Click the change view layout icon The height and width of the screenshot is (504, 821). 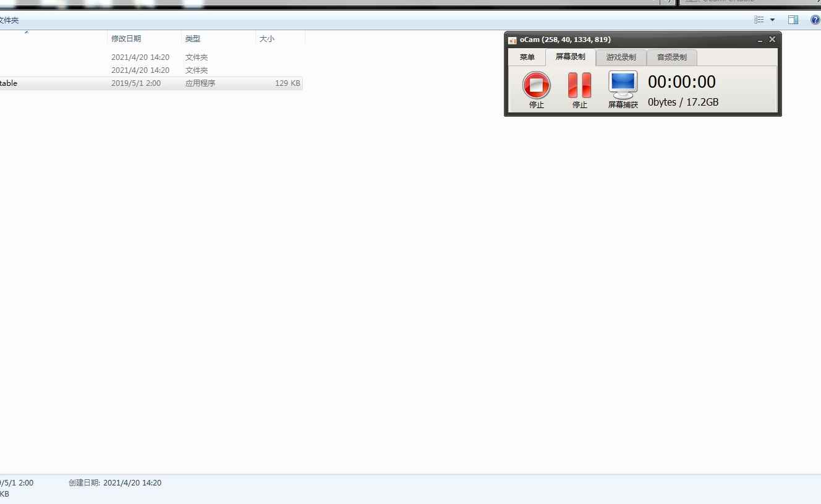coord(759,20)
